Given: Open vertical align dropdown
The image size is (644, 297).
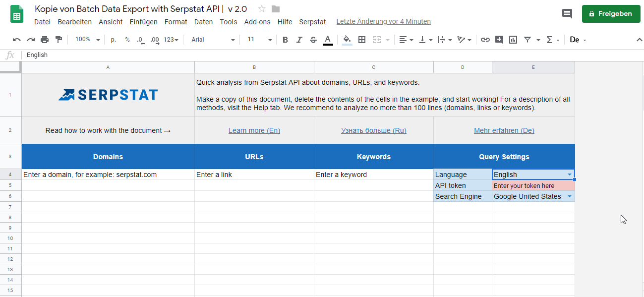Looking at the screenshot, I should (x=425, y=40).
